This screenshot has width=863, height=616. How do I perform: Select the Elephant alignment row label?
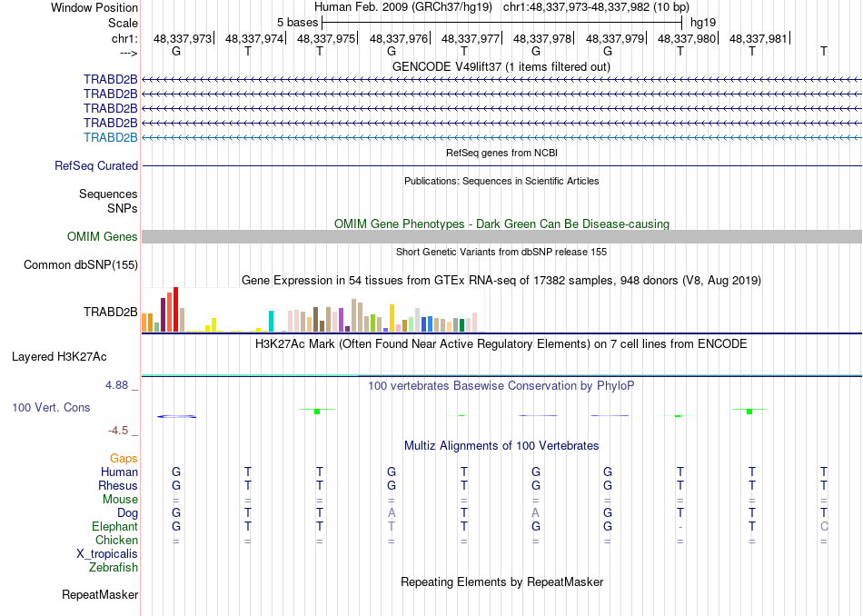tap(114, 526)
